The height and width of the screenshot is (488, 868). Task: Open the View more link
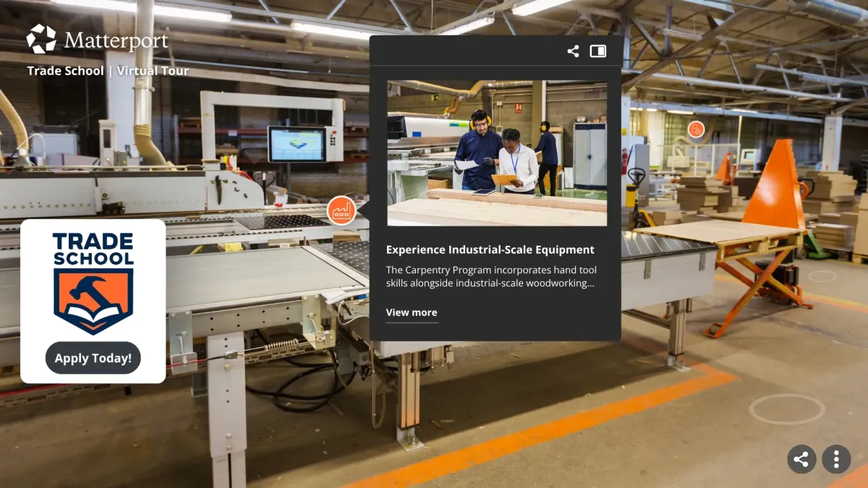pyautogui.click(x=412, y=312)
